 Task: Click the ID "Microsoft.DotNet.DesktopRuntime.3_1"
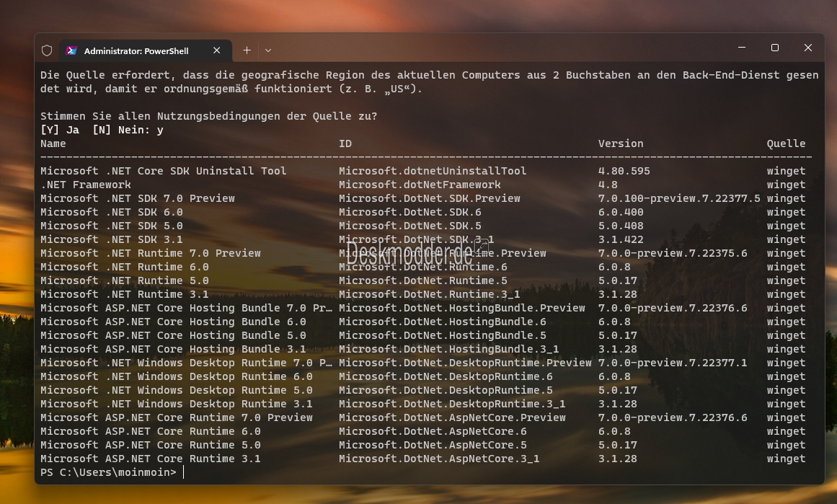(x=453, y=404)
